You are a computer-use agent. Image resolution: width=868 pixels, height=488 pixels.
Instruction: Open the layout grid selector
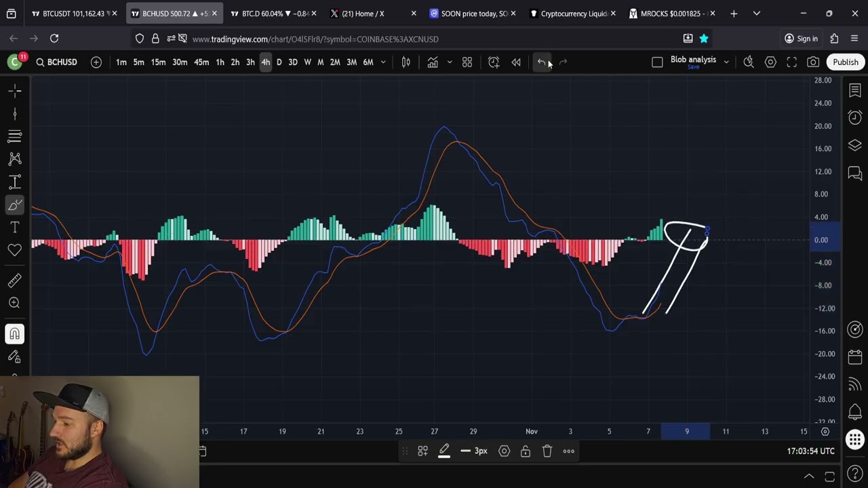(x=467, y=62)
